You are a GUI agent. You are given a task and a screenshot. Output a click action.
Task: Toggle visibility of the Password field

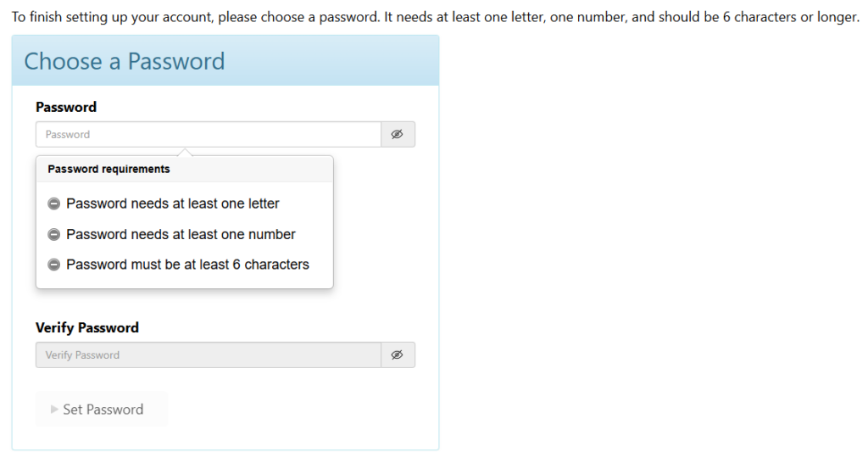tap(398, 134)
